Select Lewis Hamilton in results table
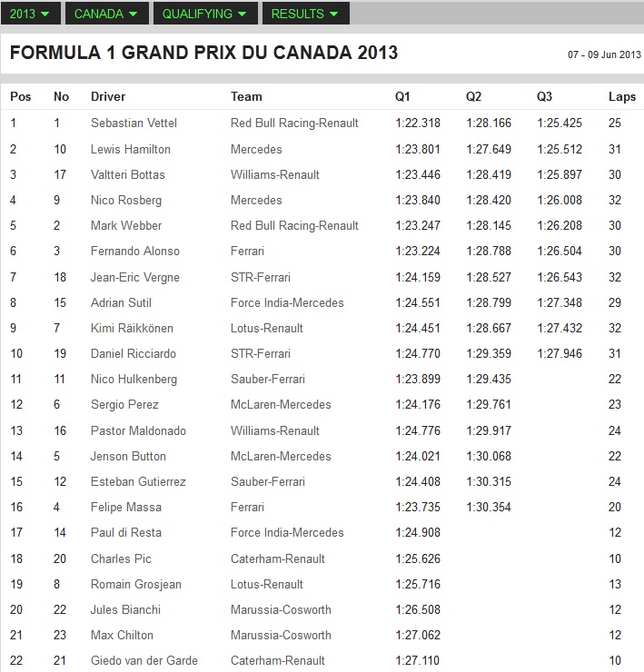The width and height of the screenshot is (644, 672). (x=131, y=149)
